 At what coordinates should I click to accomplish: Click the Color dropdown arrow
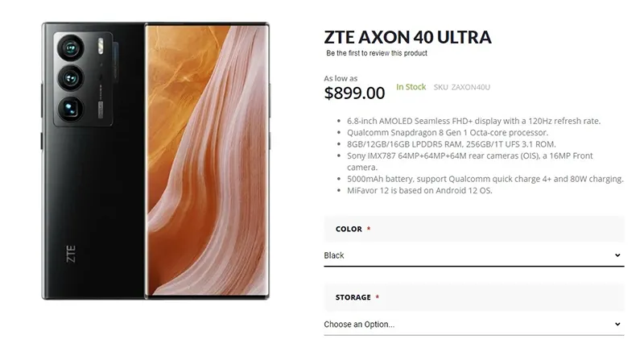[x=617, y=255]
